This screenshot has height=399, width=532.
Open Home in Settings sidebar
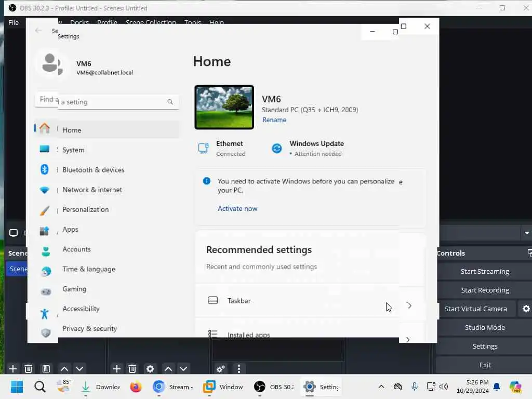click(107, 130)
